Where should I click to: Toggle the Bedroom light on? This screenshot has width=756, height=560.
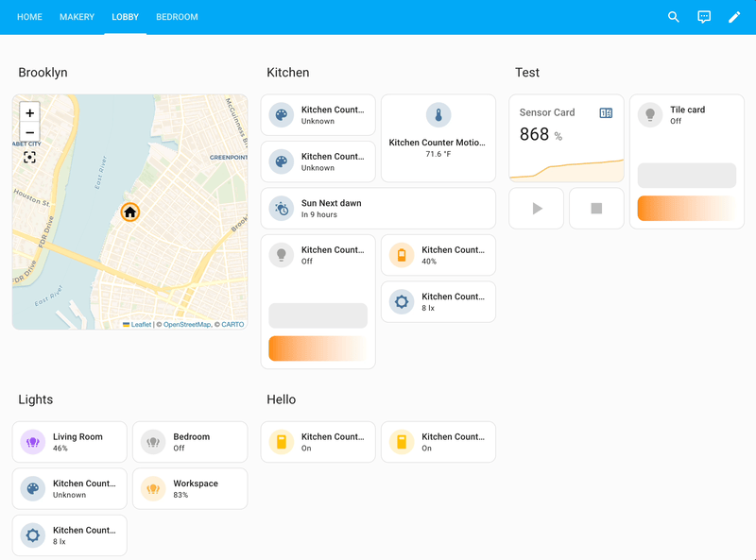click(x=152, y=441)
